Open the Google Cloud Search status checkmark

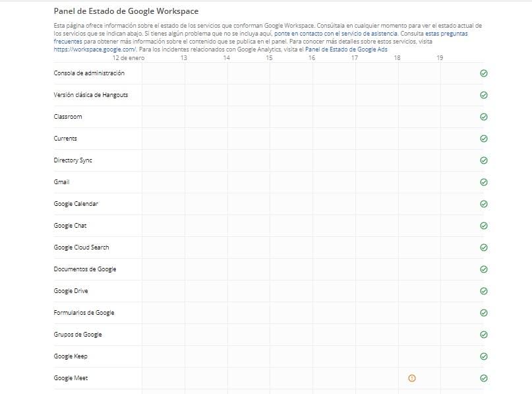[484, 247]
